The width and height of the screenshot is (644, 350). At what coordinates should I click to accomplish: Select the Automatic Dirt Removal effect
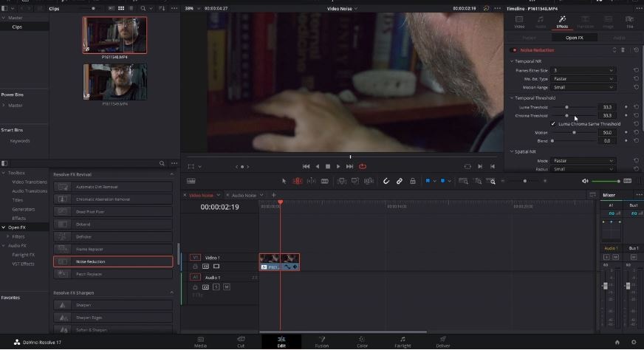[x=113, y=187]
